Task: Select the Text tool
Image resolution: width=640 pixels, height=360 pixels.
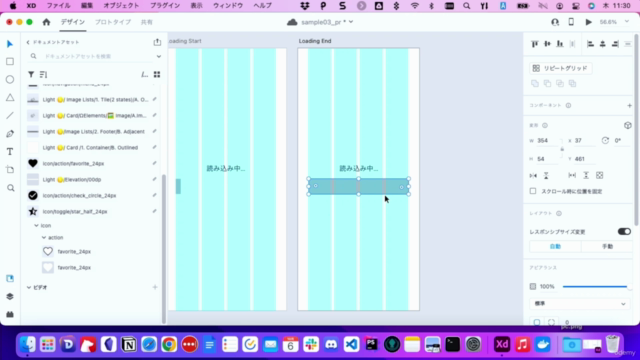Action: pyautogui.click(x=10, y=152)
